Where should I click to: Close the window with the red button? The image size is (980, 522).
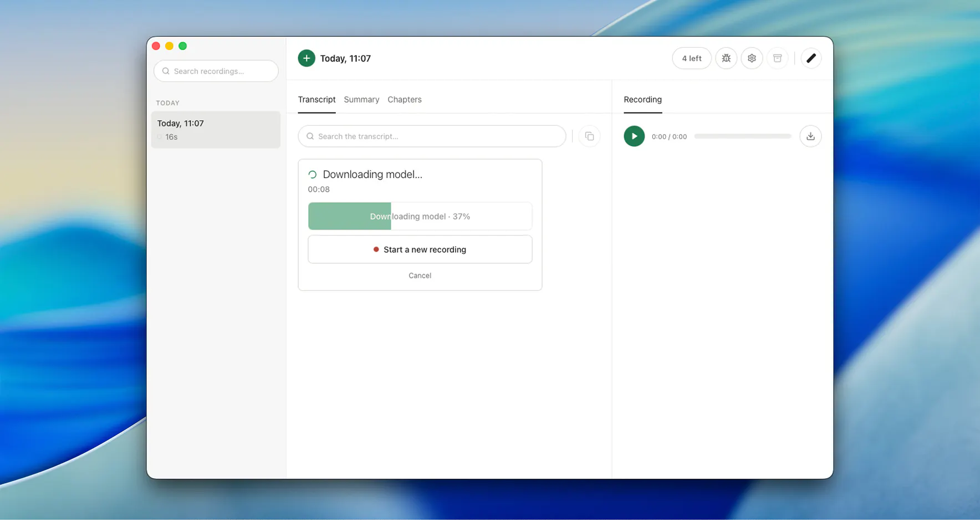click(156, 46)
